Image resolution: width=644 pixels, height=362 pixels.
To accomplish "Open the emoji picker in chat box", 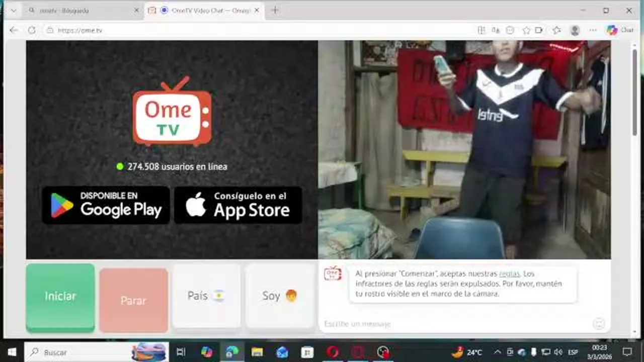I will coord(599,324).
